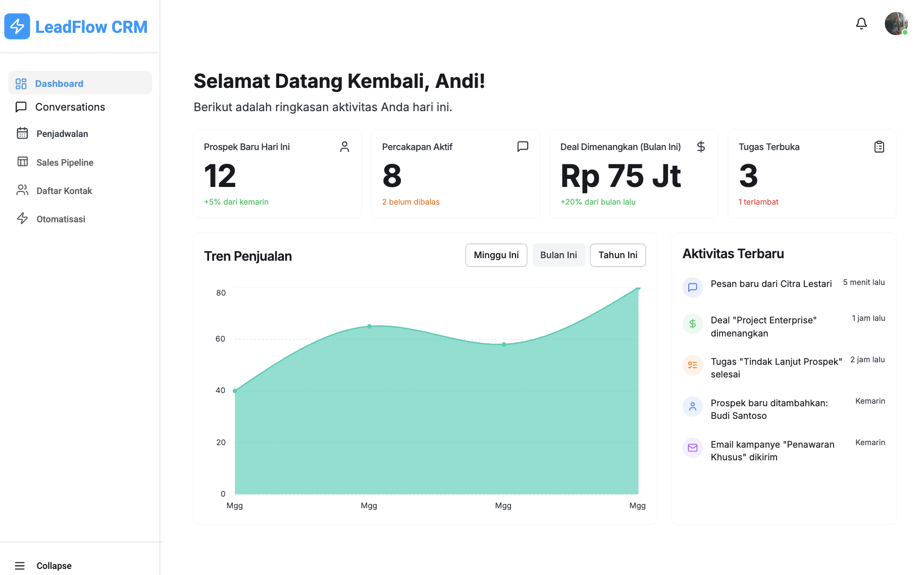Select the Tahun Ini chart range

618,255
